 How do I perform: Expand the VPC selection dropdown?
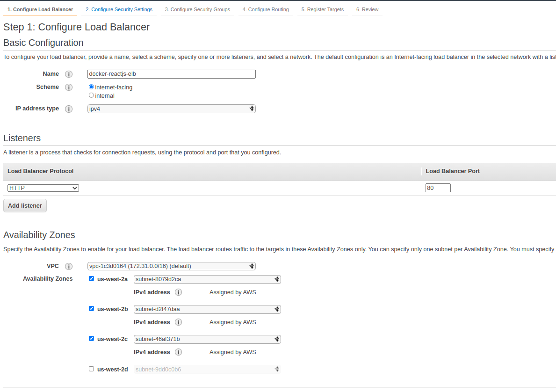[172, 266]
